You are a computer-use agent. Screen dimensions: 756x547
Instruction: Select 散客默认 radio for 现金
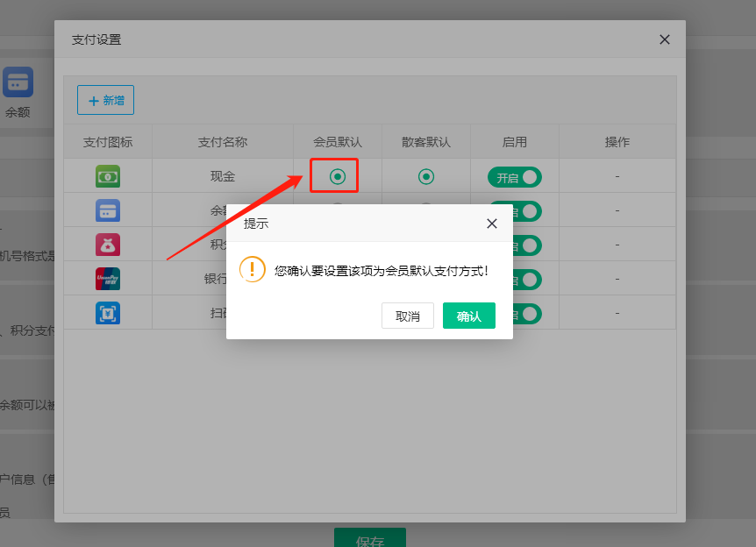pos(426,176)
